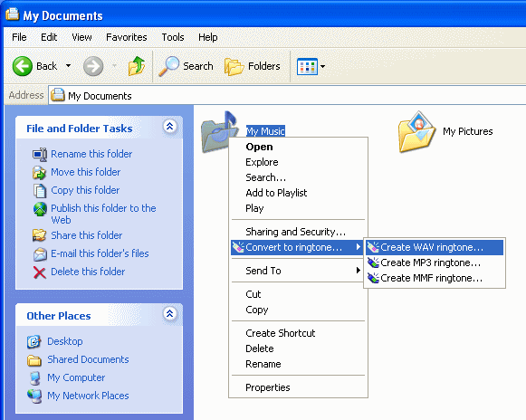The width and height of the screenshot is (526, 420).
Task: Click the My Network Places link
Action: click(88, 396)
